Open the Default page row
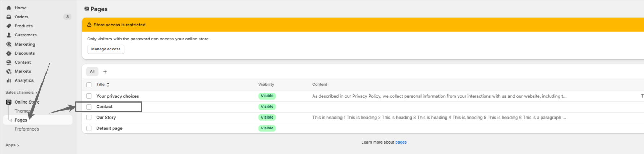This screenshot has width=644, height=154. [x=109, y=128]
